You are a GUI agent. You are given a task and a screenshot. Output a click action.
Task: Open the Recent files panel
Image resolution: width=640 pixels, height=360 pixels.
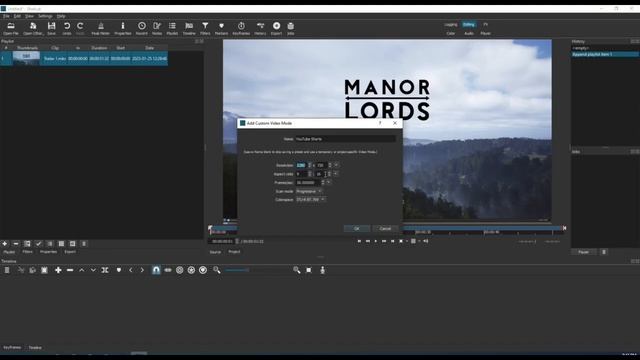(142, 29)
